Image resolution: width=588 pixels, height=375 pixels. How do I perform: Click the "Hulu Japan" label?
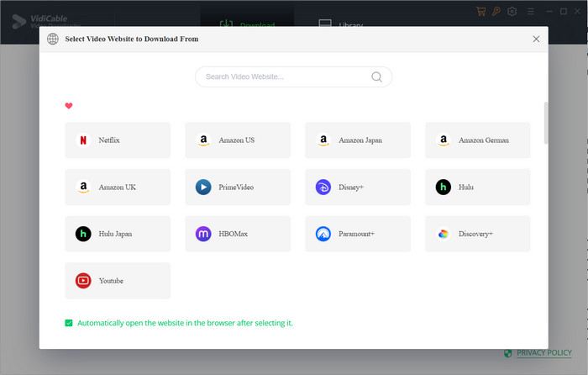[x=115, y=234]
